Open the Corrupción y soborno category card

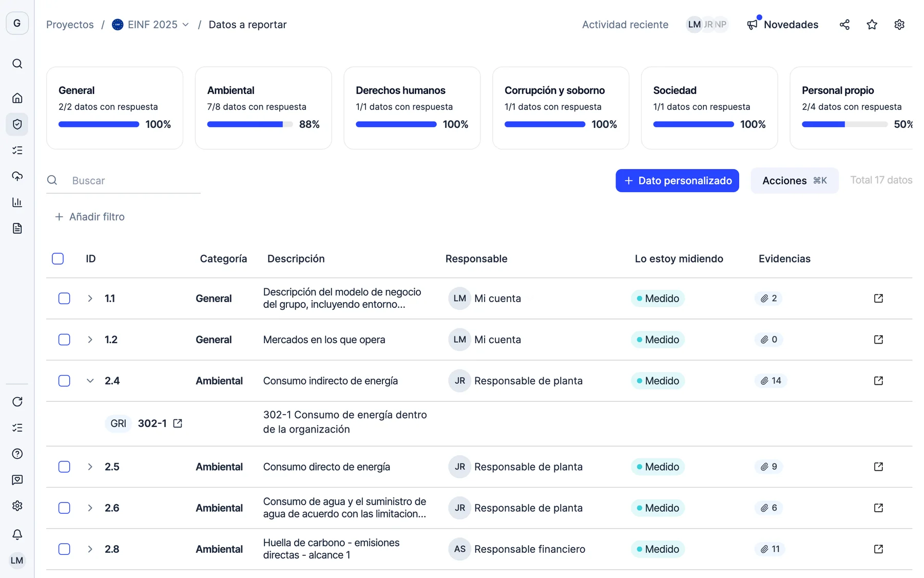tap(561, 108)
